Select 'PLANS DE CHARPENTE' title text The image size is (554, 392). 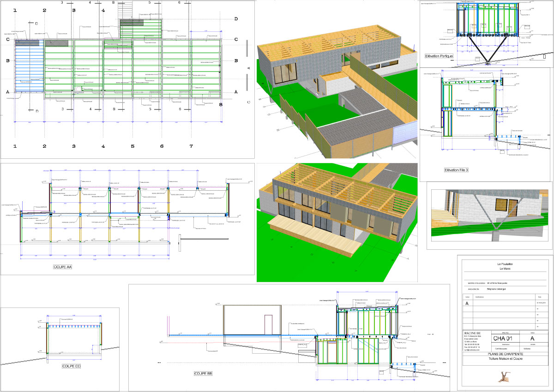(x=505, y=354)
